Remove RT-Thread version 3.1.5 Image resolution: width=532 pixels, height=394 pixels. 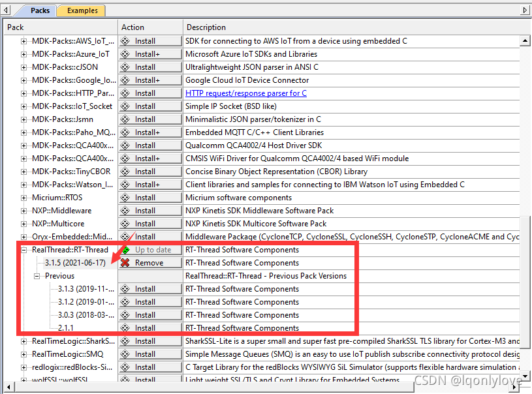(150, 263)
